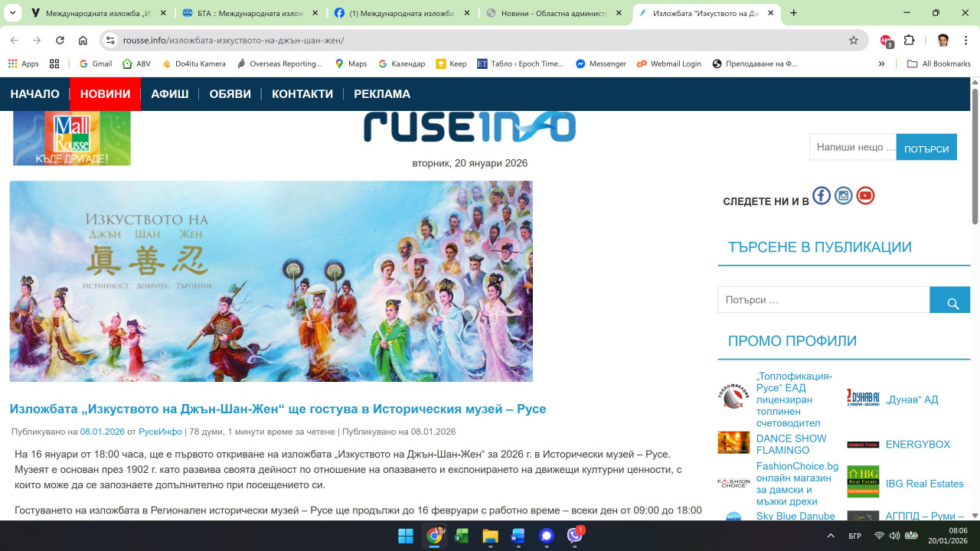Viewport: 980px width, 551px height.
Task: Open Facebook page from follow-us icons
Action: 822,196
